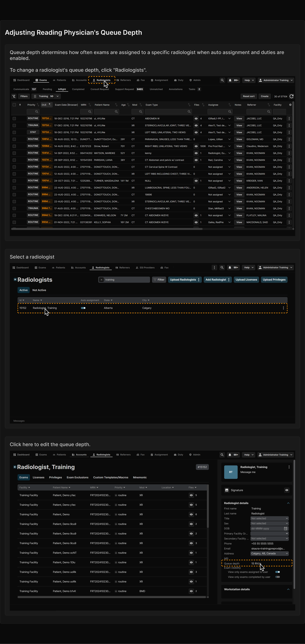Viewport: 305px width, 644px height.
Task: Open the row menu for Radiologist, Training id 15152
Action: point(283,308)
